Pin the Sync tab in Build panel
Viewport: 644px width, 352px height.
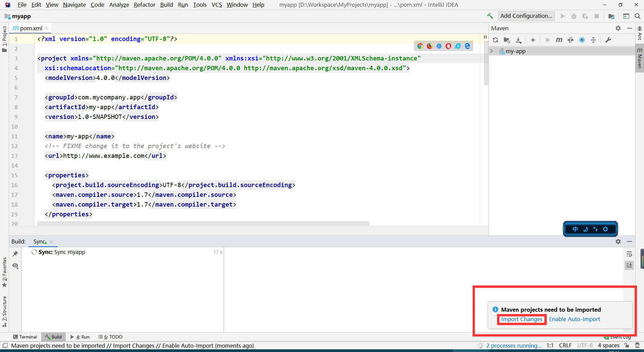(15, 254)
